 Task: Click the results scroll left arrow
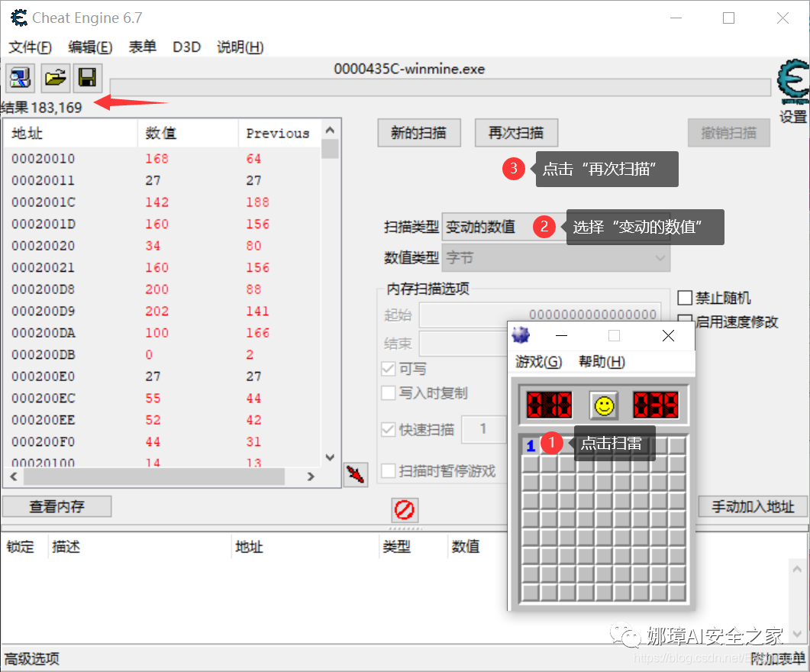pyautogui.click(x=14, y=477)
